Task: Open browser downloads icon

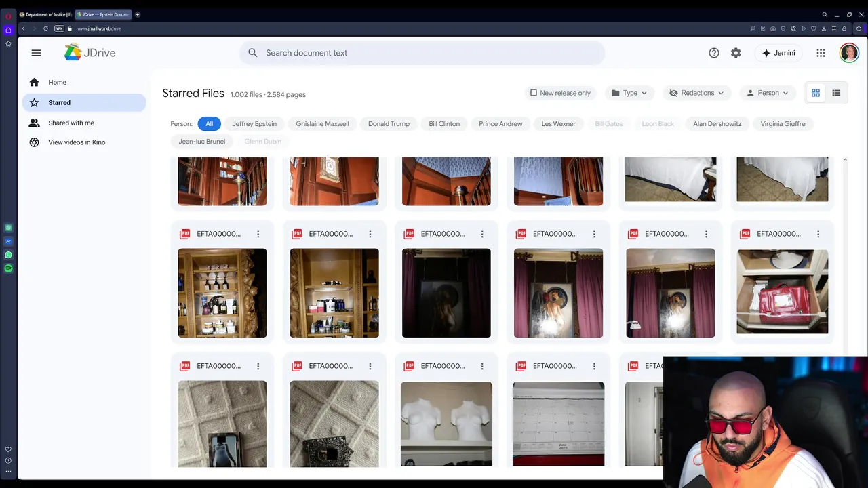Action: pyautogui.click(x=824, y=28)
